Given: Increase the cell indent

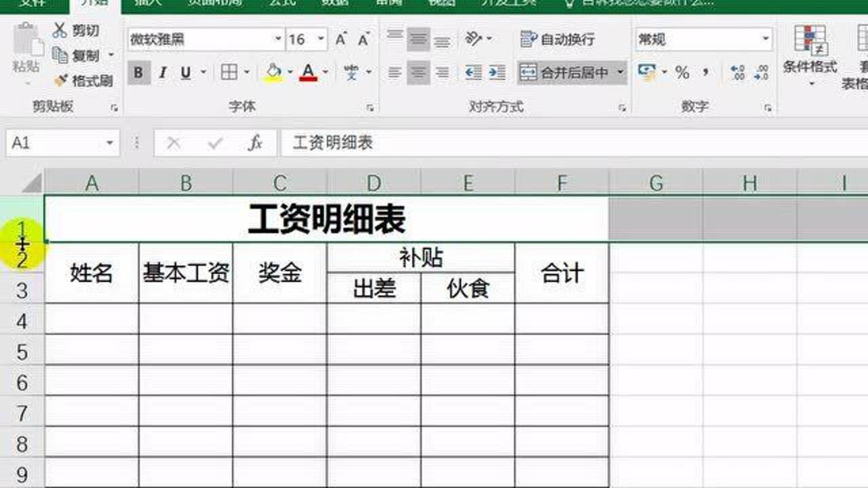Looking at the screenshot, I should click(x=497, y=72).
